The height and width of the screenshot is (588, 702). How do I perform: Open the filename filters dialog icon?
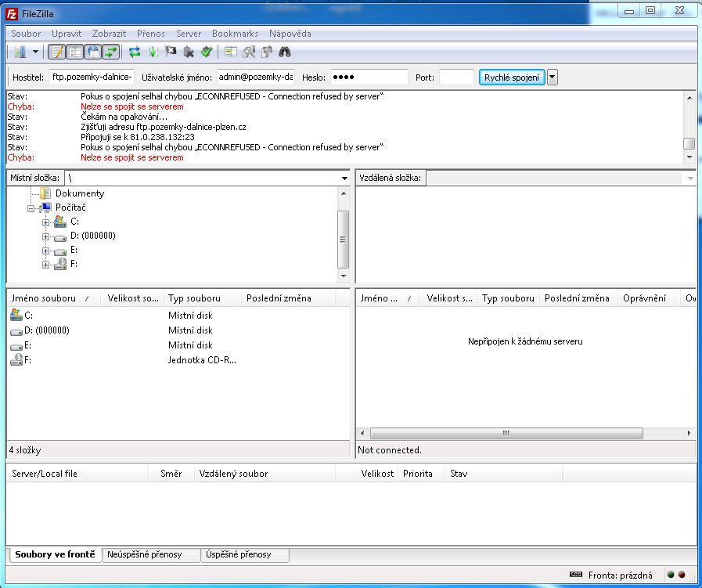click(x=231, y=52)
